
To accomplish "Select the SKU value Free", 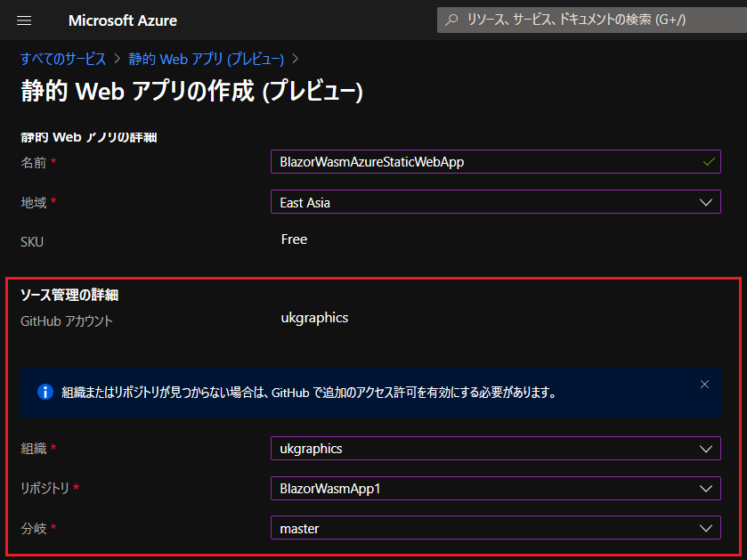I will [x=294, y=239].
